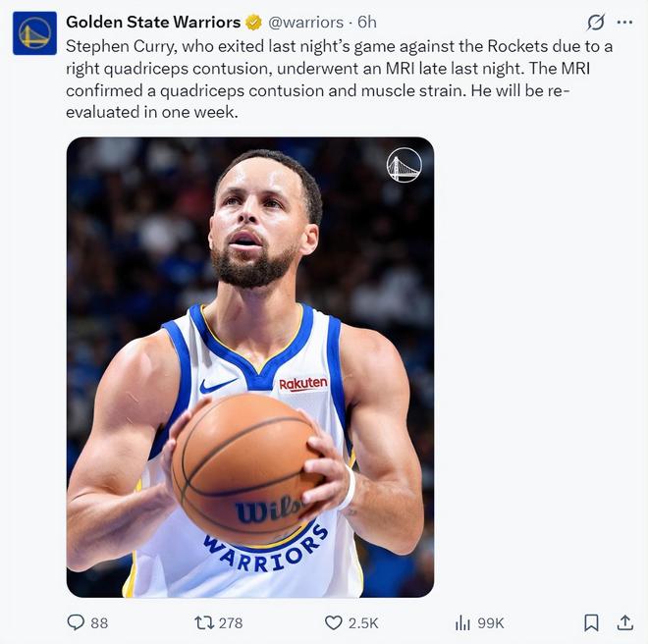This screenshot has width=648, height=644.
Task: Click the Grok icon beside the more menu
Action: [x=595, y=22]
